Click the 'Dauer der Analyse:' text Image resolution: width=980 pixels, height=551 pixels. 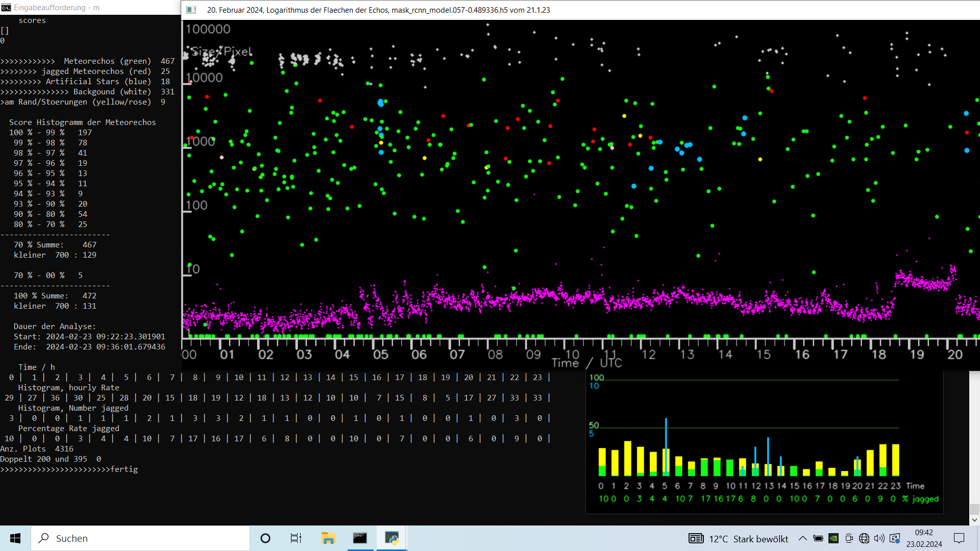tap(55, 327)
